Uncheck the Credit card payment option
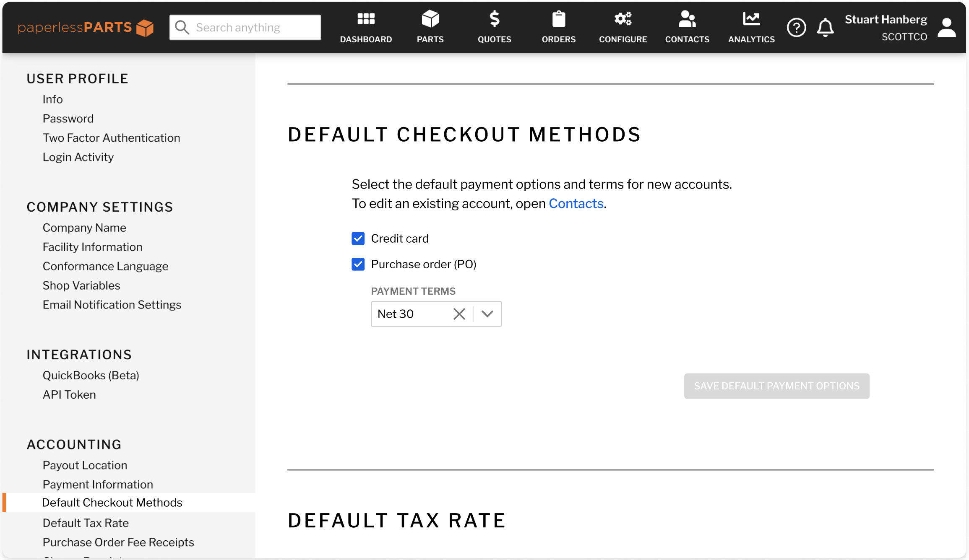Screen dimensions: 969x560 click(358, 238)
